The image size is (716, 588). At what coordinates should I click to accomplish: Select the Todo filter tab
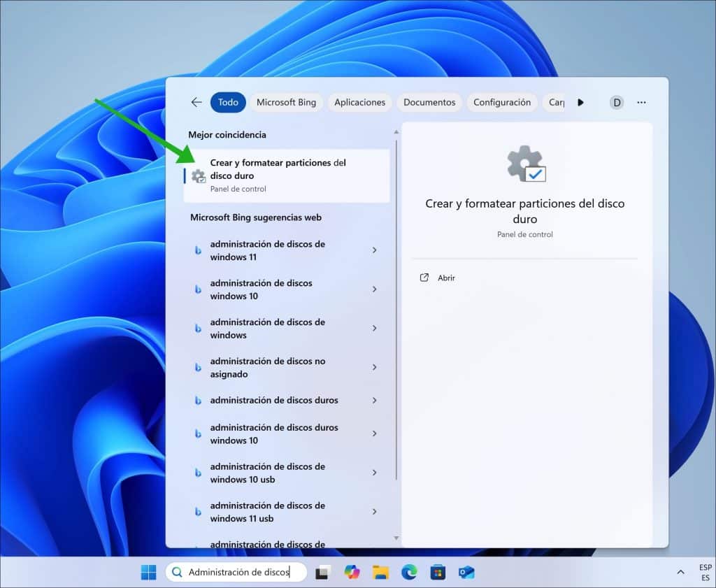tap(228, 102)
